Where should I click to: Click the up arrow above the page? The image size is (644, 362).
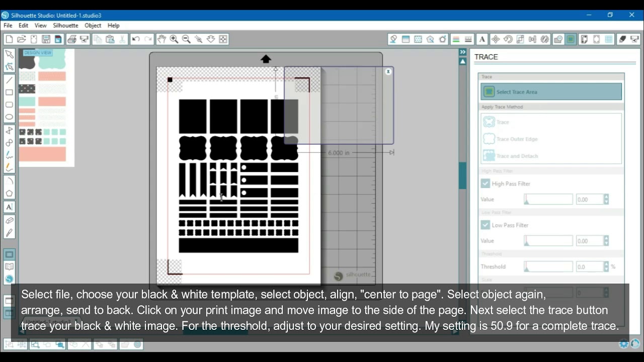coord(266,59)
